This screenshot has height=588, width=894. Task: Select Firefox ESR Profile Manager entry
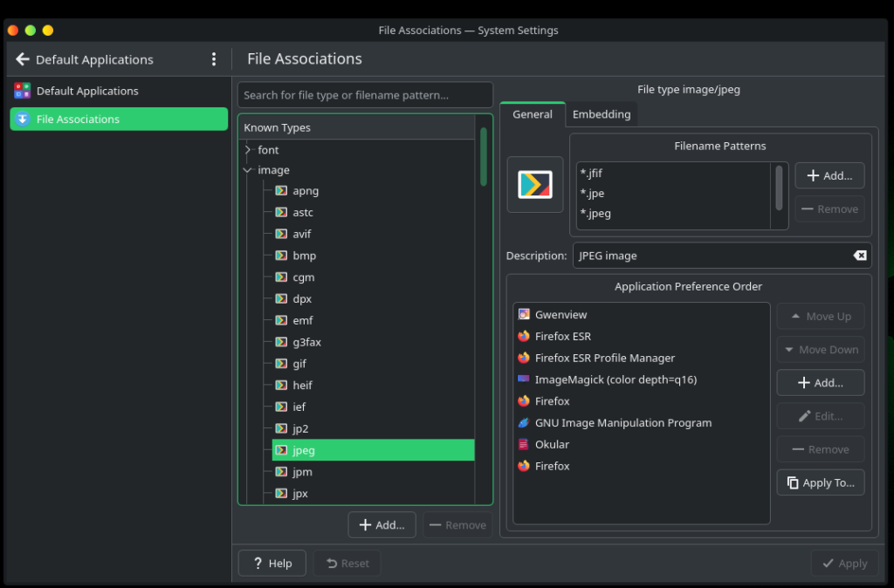click(x=604, y=358)
